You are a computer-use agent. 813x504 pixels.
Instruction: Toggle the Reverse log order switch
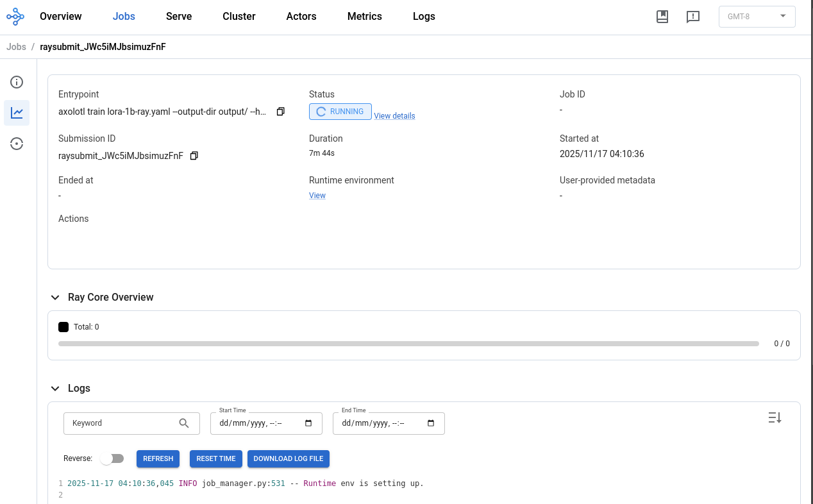(x=112, y=458)
